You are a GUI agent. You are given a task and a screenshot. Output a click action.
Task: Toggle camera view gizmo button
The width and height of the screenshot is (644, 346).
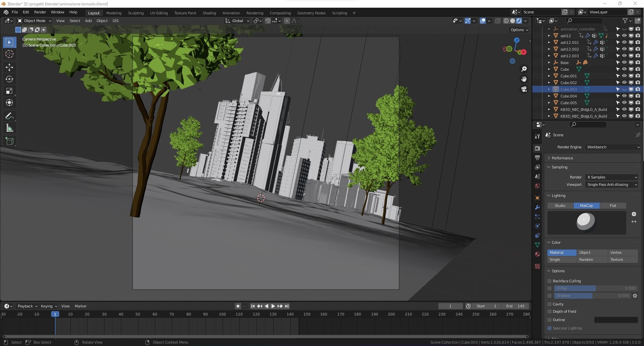click(524, 89)
